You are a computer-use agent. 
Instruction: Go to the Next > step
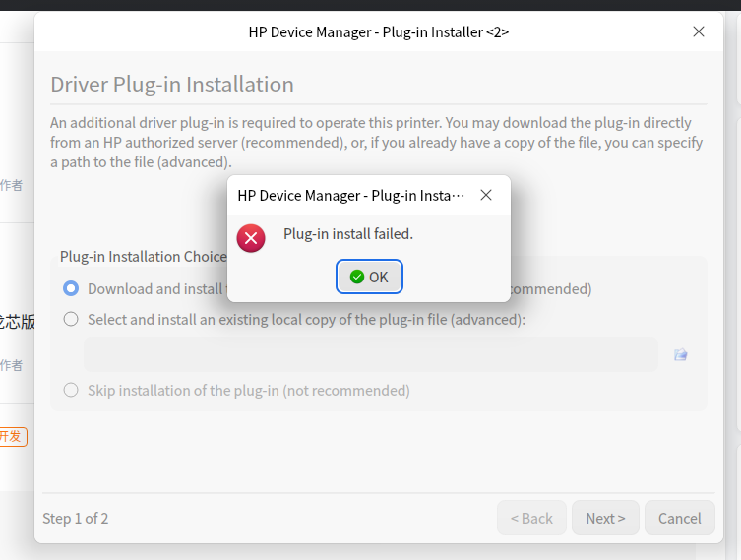tap(605, 518)
